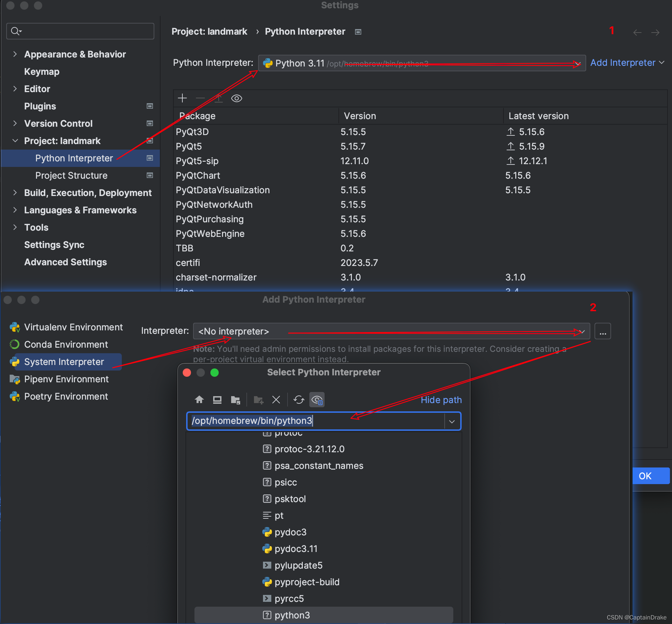Click the project directory folder icon

tap(235, 400)
